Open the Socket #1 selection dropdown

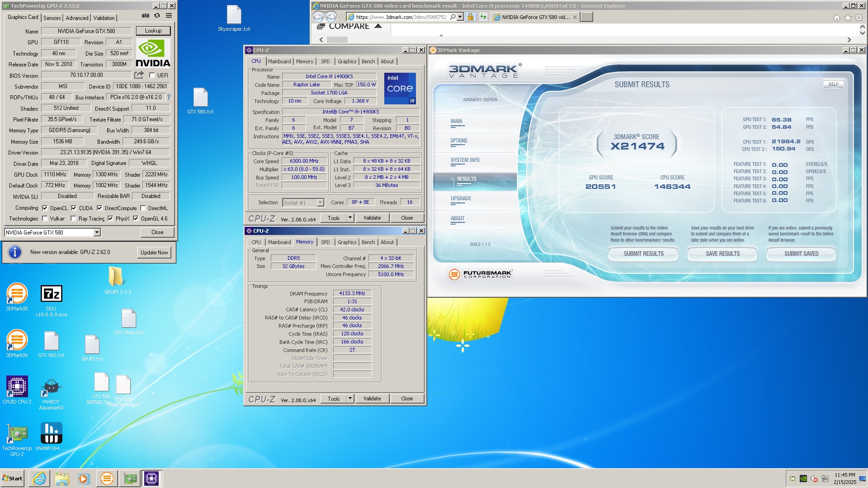[320, 203]
